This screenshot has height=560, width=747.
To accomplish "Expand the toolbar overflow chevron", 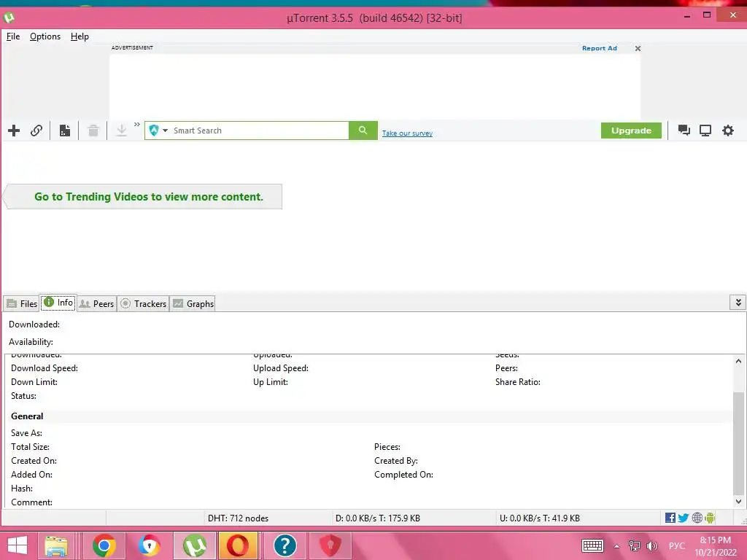I will coord(136,124).
